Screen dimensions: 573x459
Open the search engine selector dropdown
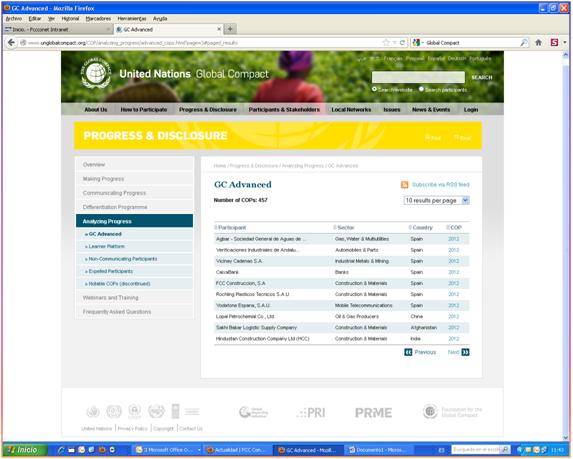coord(418,43)
